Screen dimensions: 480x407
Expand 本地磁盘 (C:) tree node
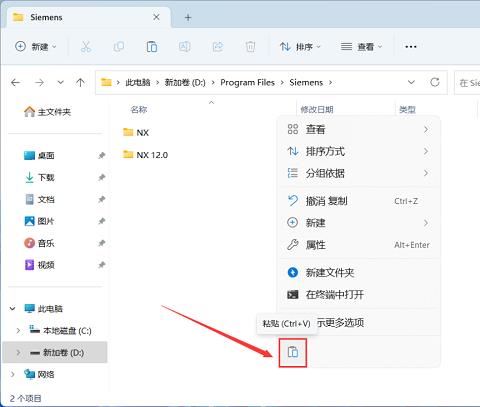18,331
